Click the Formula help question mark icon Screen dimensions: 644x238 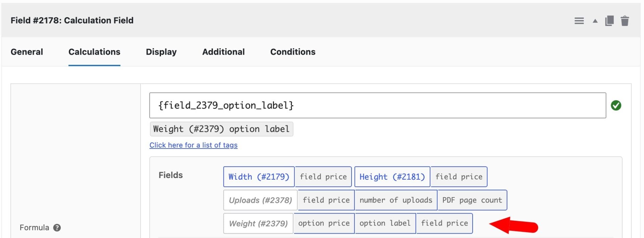pyautogui.click(x=57, y=228)
